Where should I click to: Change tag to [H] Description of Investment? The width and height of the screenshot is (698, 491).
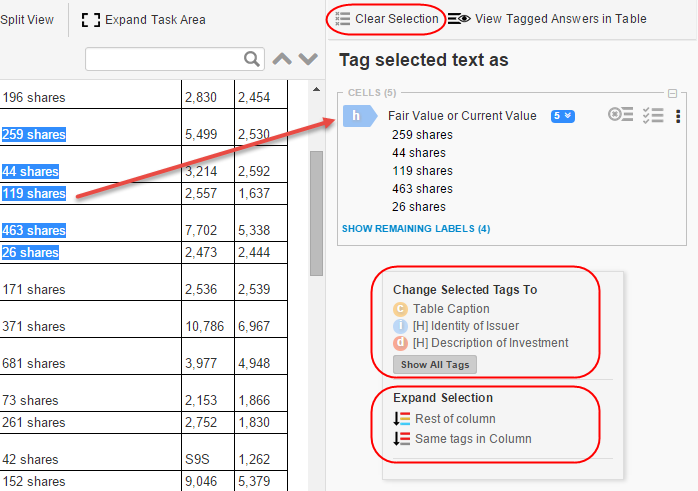coord(491,343)
